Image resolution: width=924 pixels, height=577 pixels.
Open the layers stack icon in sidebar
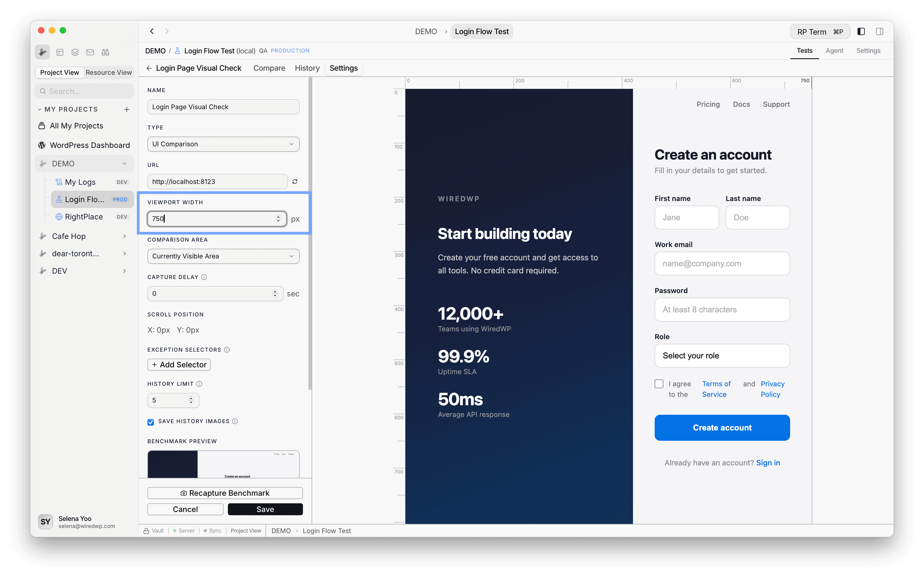(x=75, y=52)
